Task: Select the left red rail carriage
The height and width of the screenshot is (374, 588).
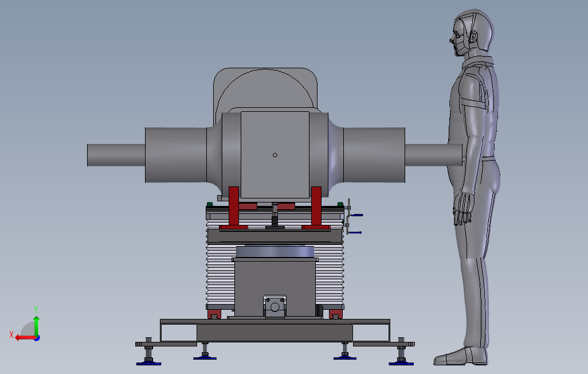Action: click(x=214, y=314)
